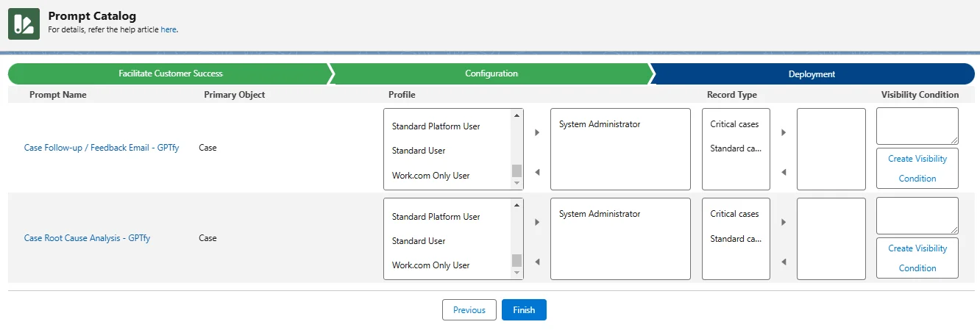
Task: Select Standard Platform User in first row
Action: (x=436, y=126)
